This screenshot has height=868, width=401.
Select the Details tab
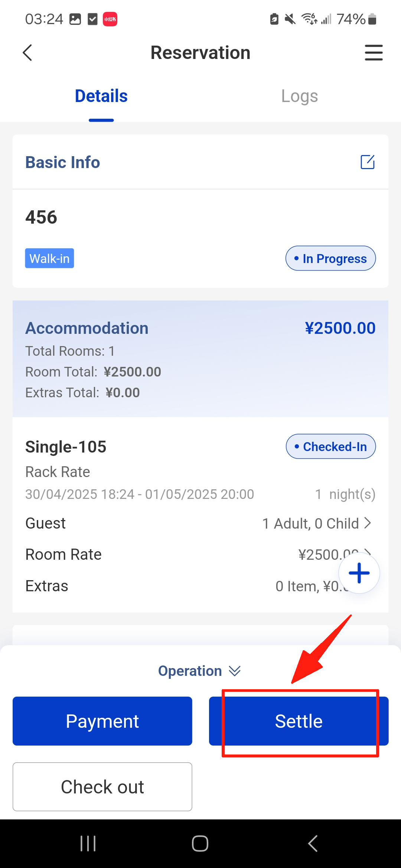101,96
